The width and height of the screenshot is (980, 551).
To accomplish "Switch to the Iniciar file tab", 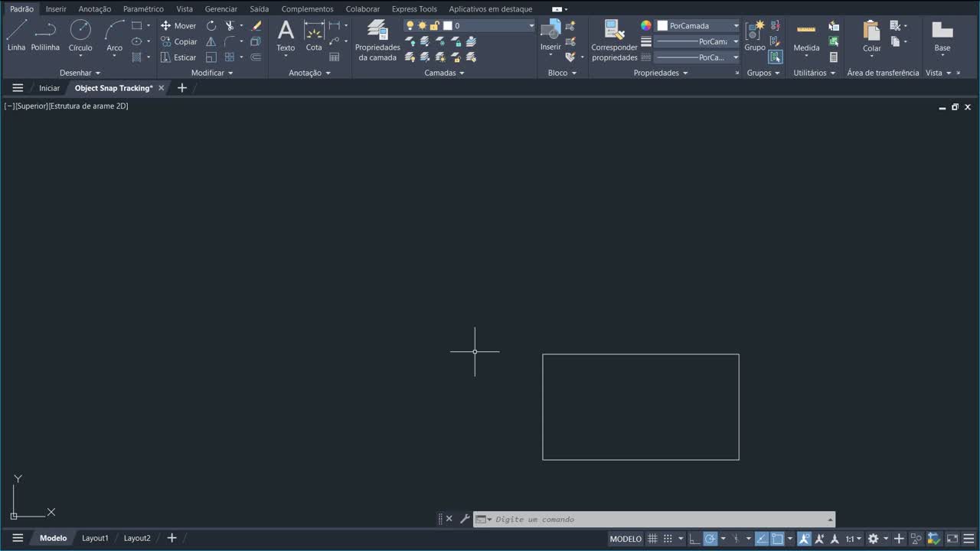I will (50, 88).
